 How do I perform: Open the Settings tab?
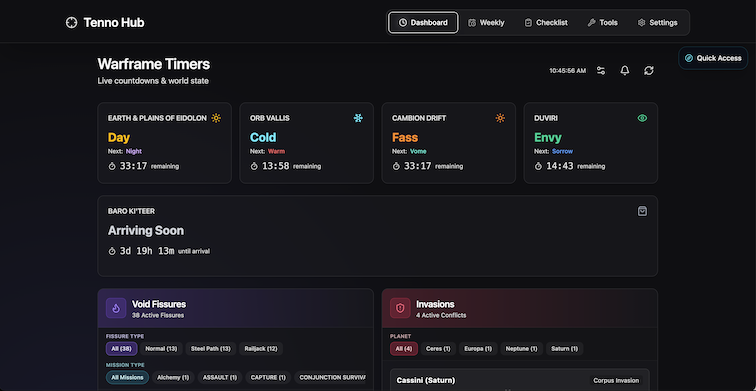pyautogui.click(x=658, y=23)
